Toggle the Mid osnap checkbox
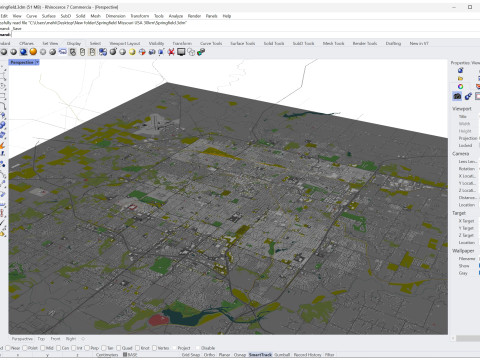This screenshot has width=480, height=360. (42, 348)
